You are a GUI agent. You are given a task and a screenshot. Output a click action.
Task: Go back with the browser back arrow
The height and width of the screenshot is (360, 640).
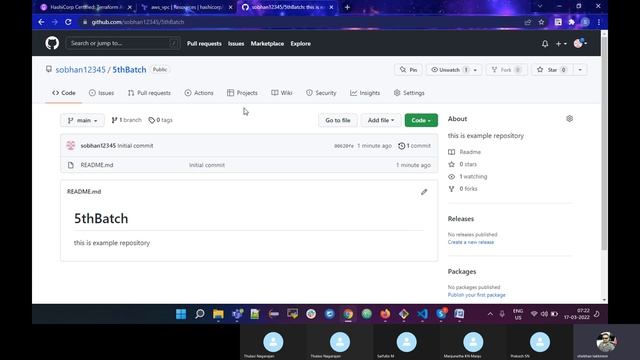click(x=41, y=22)
